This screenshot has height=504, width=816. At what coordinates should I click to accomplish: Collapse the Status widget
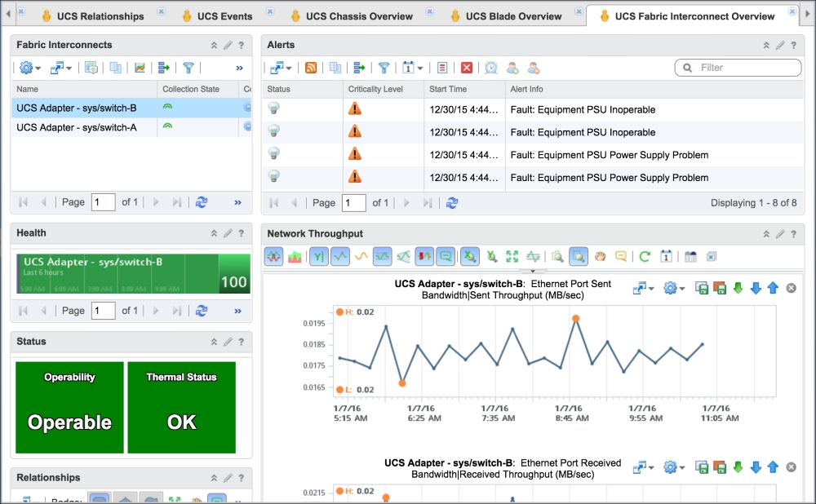point(214,342)
